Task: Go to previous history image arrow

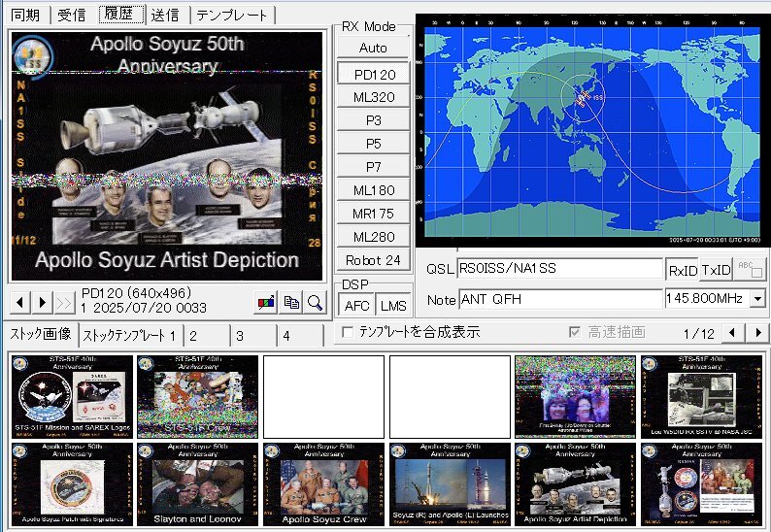Action: pyautogui.click(x=20, y=302)
